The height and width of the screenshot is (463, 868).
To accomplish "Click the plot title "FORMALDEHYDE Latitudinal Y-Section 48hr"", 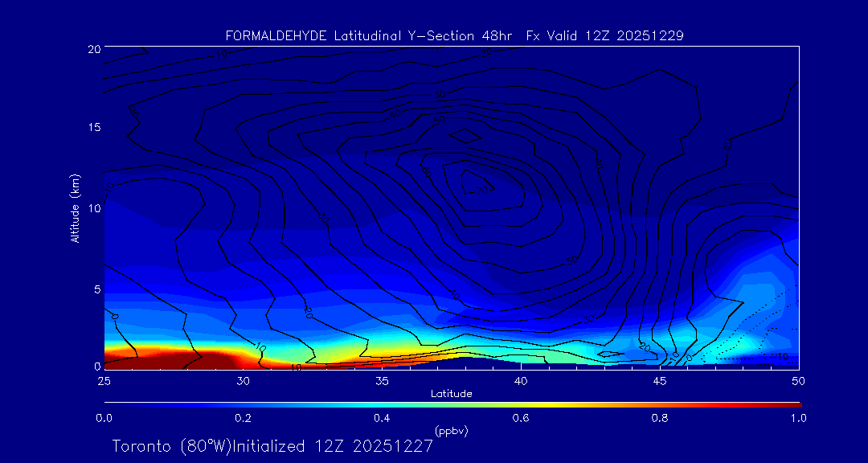I will [x=367, y=36].
